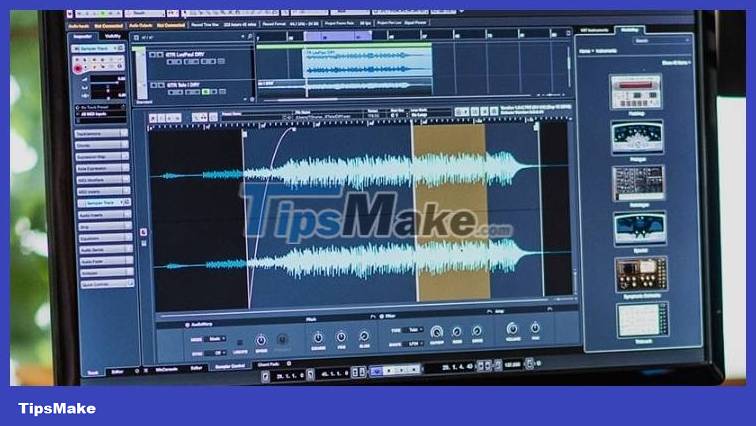
Task: Open the Inspector tab
Action: (x=82, y=37)
